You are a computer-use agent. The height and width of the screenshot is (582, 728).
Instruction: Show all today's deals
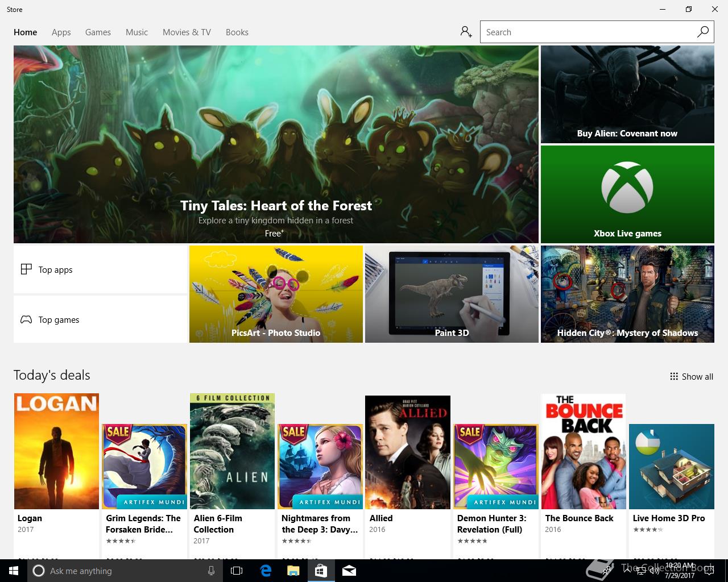point(692,376)
